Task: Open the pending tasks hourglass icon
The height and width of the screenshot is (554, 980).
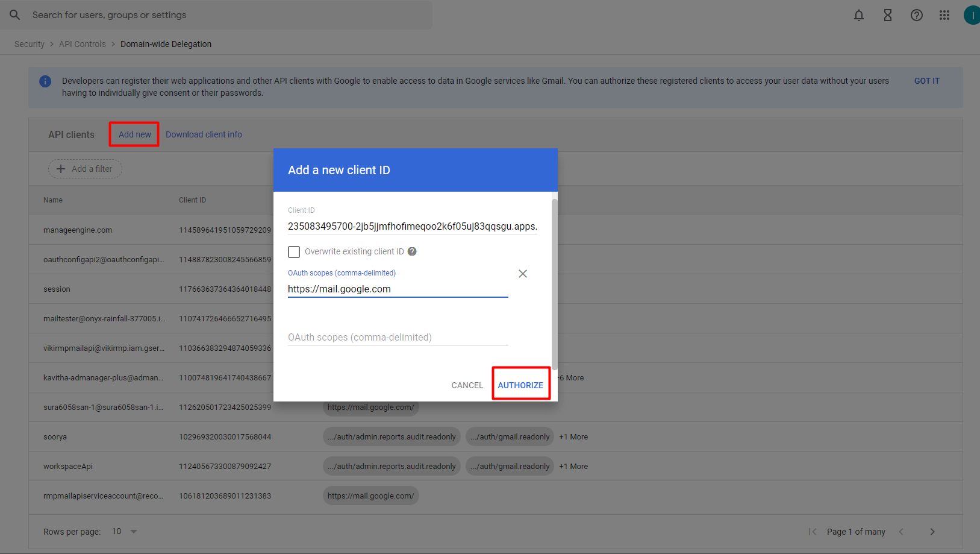Action: click(x=887, y=15)
